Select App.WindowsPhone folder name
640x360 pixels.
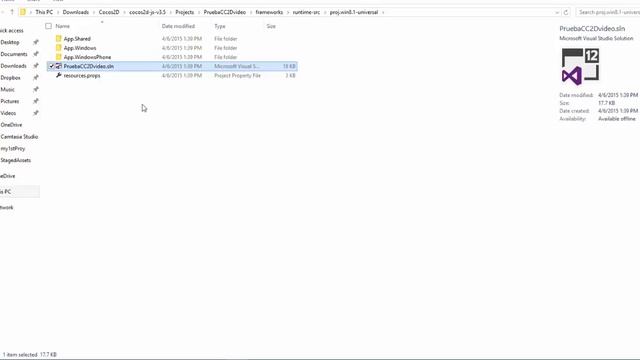tap(87, 57)
